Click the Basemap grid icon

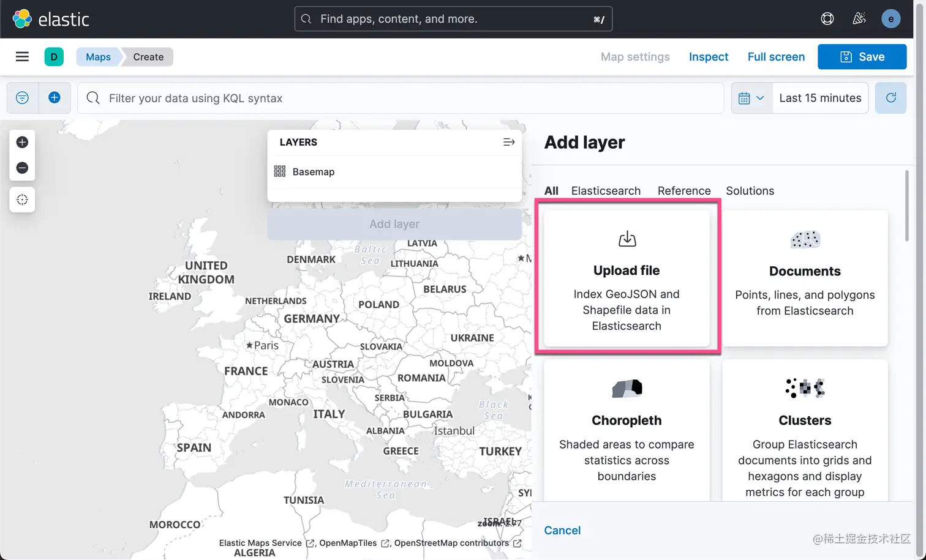280,171
